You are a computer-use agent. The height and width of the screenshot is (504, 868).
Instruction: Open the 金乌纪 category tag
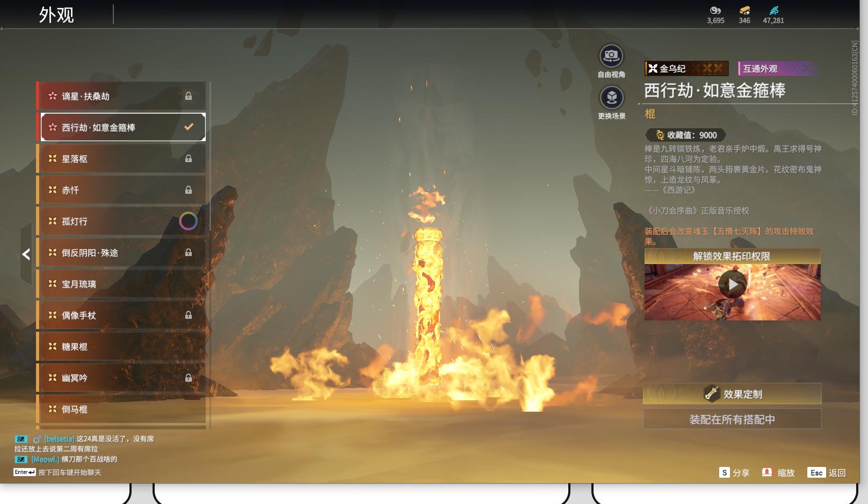click(x=686, y=69)
